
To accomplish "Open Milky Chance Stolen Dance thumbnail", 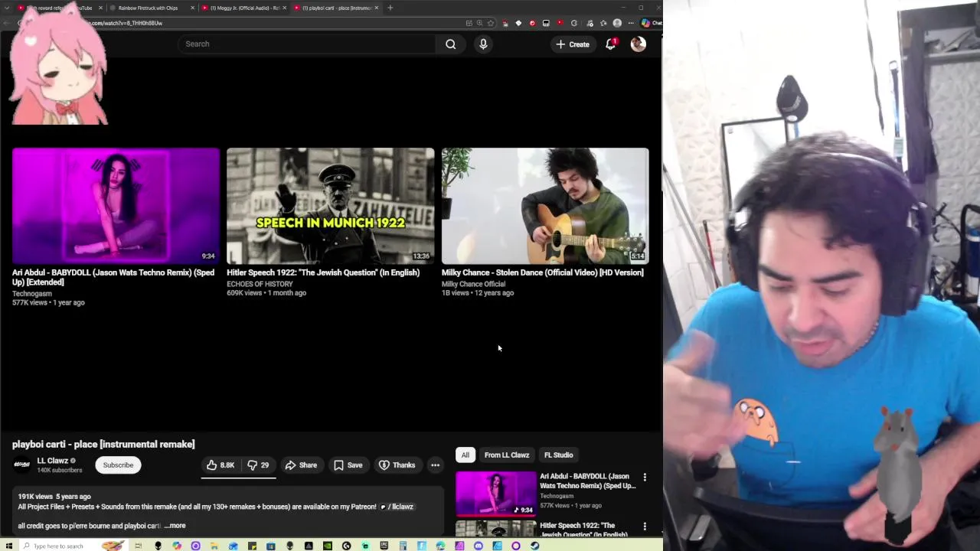I will (x=545, y=206).
